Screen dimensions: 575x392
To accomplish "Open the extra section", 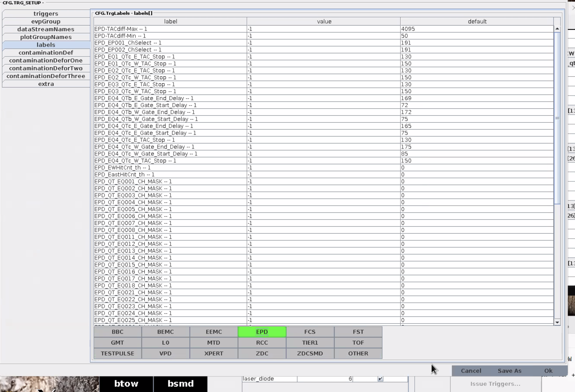I will coord(46,84).
